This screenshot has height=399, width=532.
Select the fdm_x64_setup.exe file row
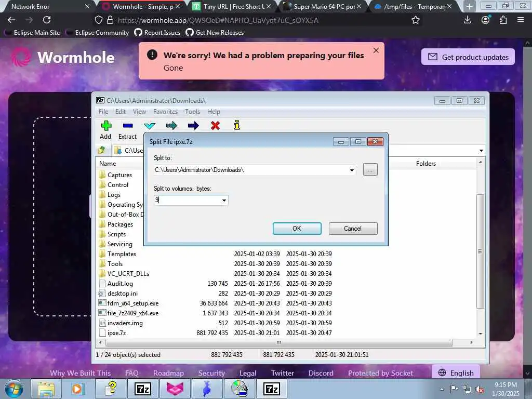[216, 303]
